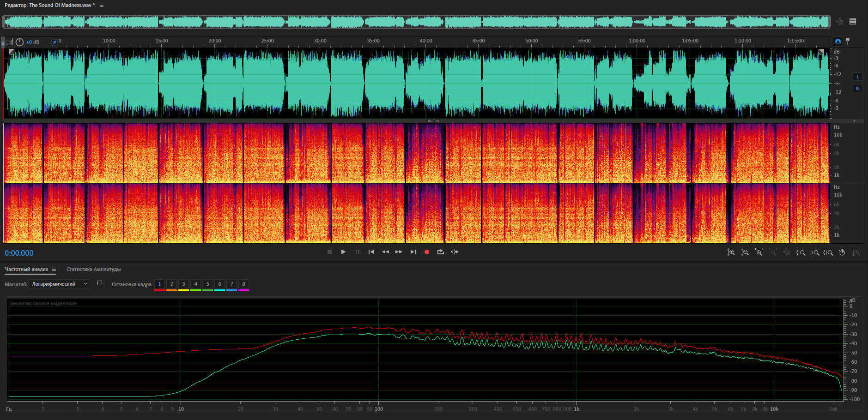
Task: Click timeline ruler at 1:00:00 mark
Action: pos(637,42)
